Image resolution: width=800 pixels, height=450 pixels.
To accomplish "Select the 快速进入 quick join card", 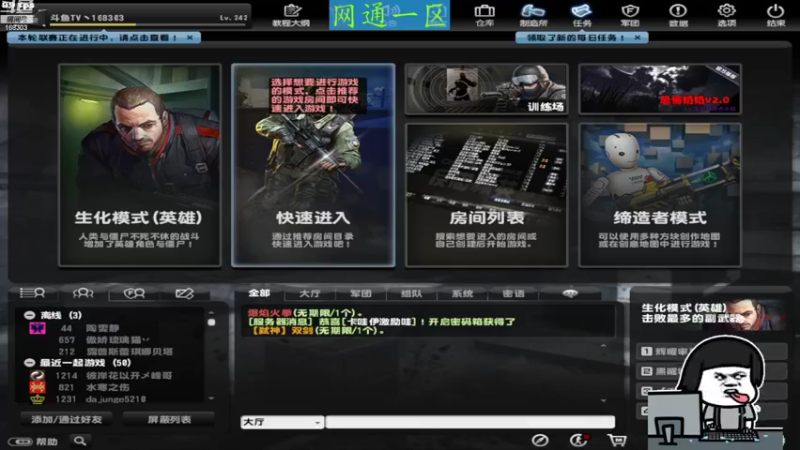I will click(313, 165).
